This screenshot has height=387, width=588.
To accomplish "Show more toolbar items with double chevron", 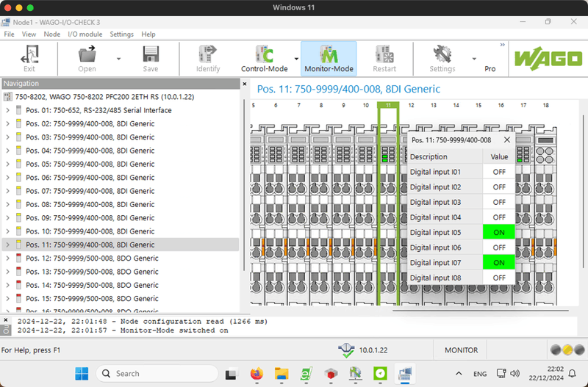I will click(502, 45).
